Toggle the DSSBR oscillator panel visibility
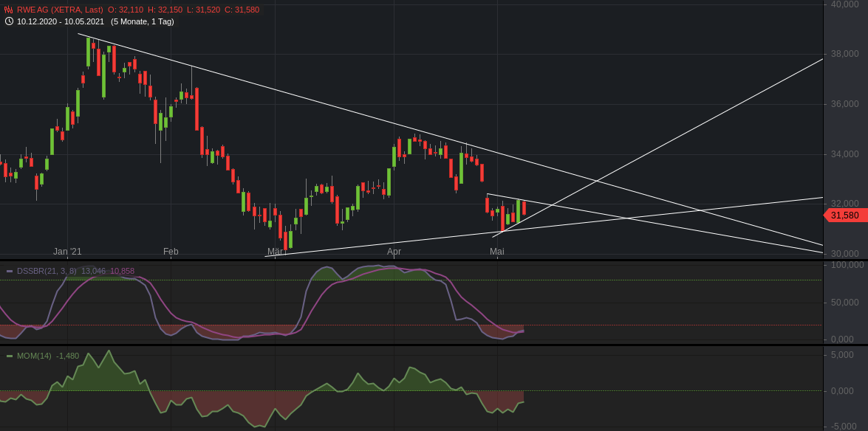 pyautogui.click(x=9, y=272)
